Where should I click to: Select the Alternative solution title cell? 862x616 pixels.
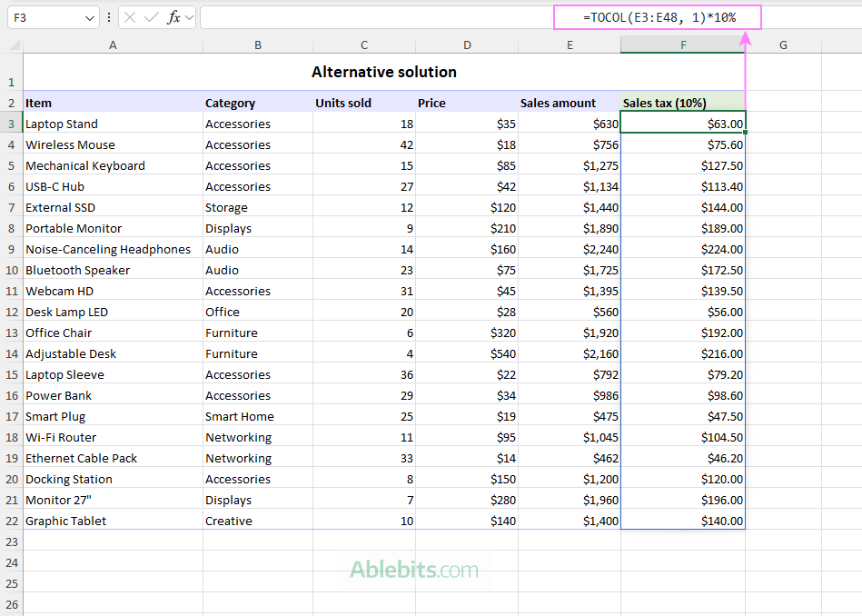(x=383, y=72)
